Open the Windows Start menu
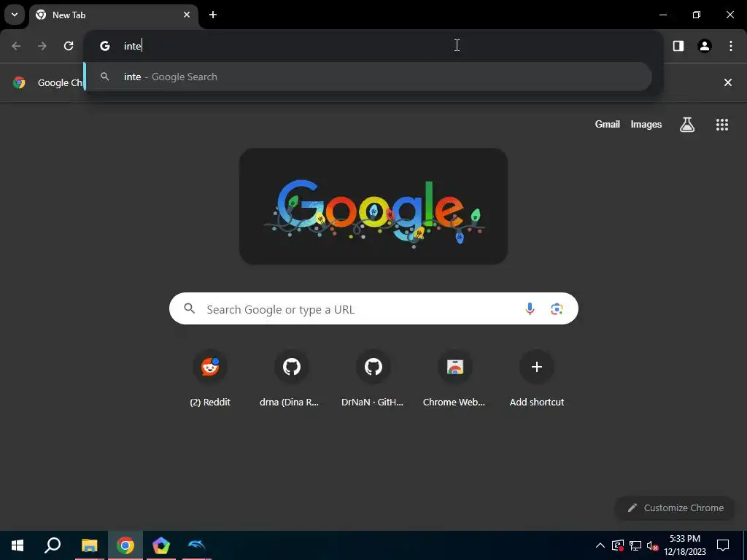This screenshot has width=747, height=560. (x=18, y=545)
